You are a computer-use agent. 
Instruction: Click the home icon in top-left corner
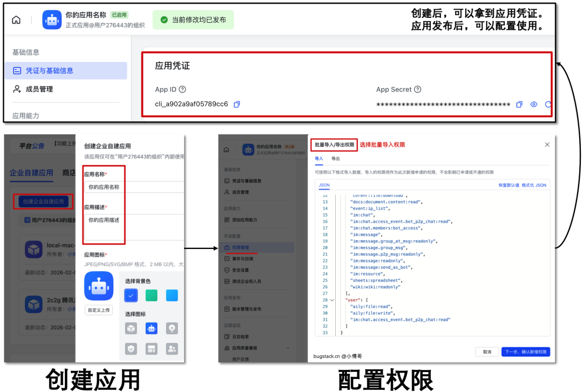tap(16, 19)
